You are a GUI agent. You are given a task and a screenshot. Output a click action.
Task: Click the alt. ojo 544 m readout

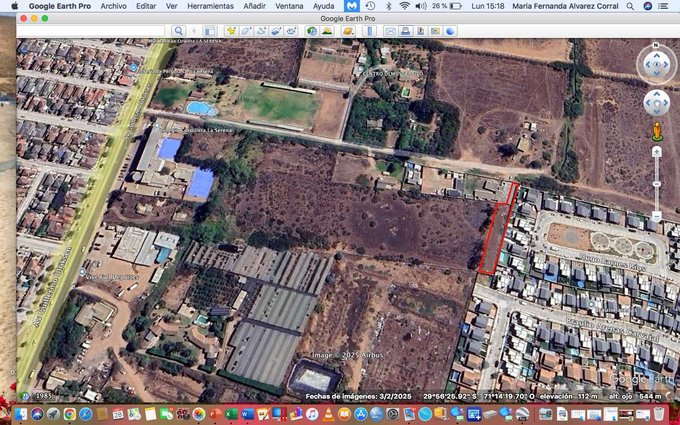(x=636, y=396)
